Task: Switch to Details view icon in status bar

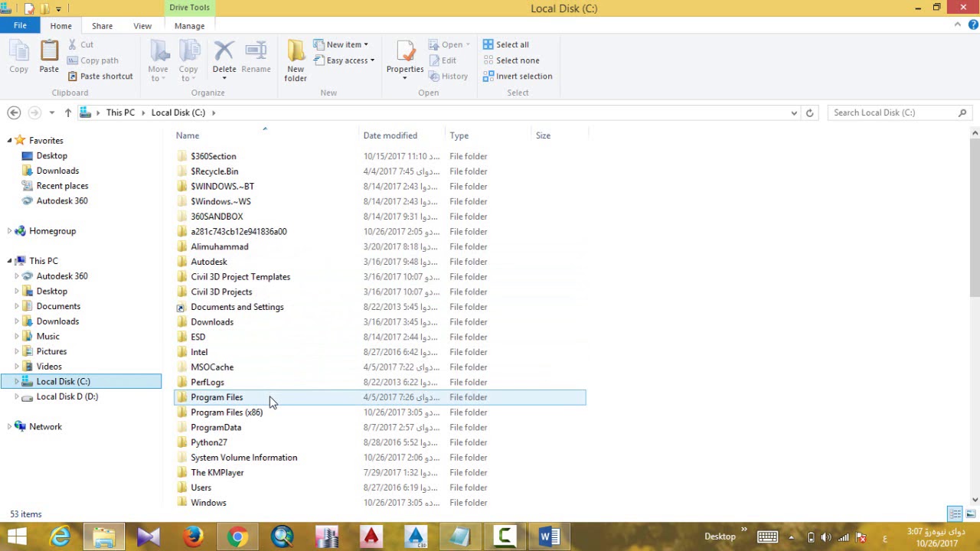Action: point(955,514)
